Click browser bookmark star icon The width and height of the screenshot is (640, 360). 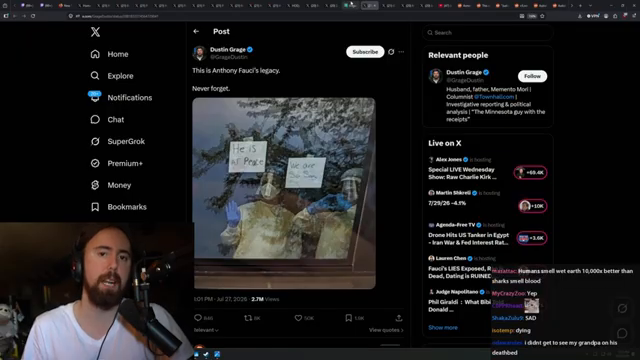click(x=542, y=16)
